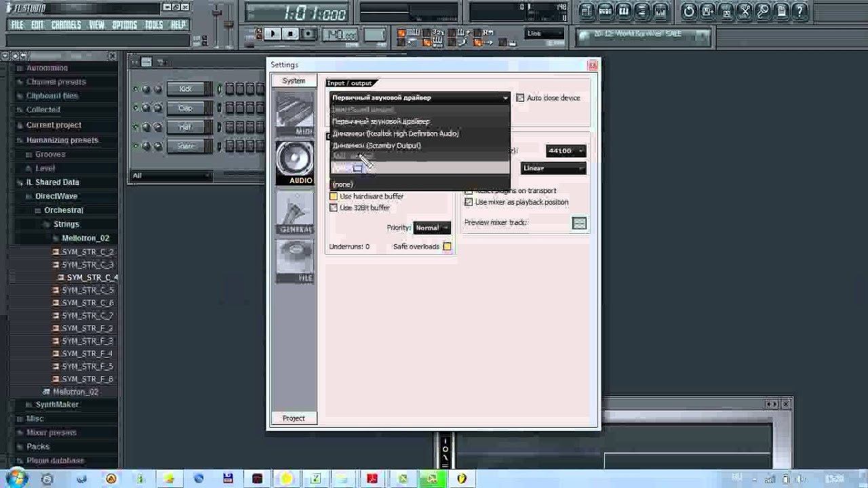Click the Kick channel button

tap(186, 89)
